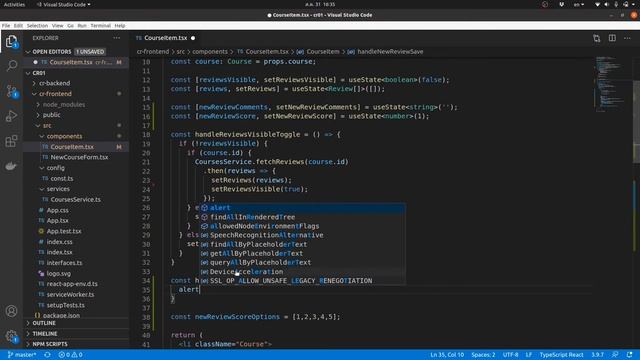
Task: Expand the Outline section
Action: [76, 323]
